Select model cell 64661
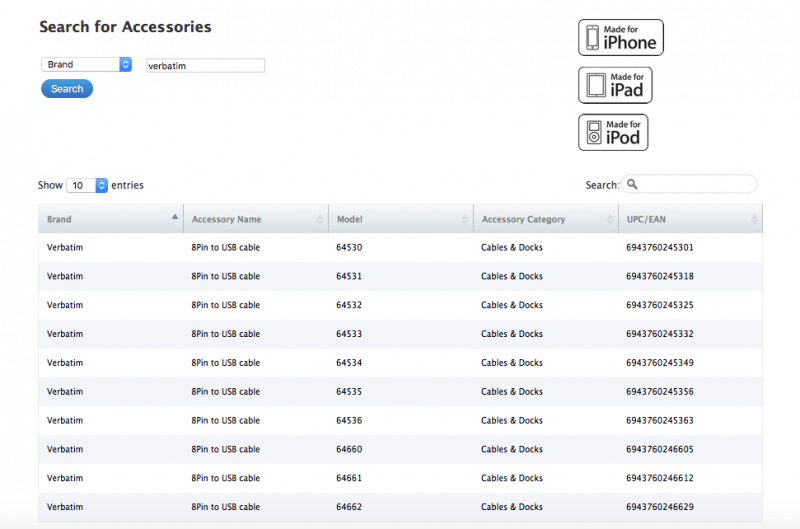Screen dimensions: 800x529 point(349,478)
